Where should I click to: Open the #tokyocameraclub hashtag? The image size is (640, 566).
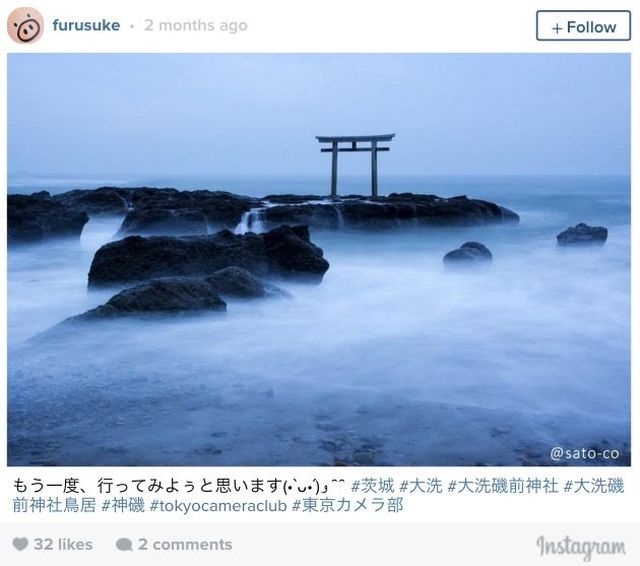coord(218,506)
